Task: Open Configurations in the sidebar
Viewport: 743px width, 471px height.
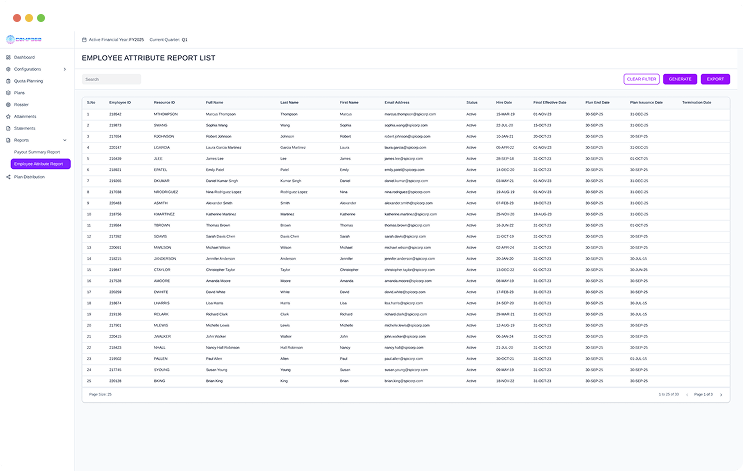Action: pyautogui.click(x=27, y=69)
